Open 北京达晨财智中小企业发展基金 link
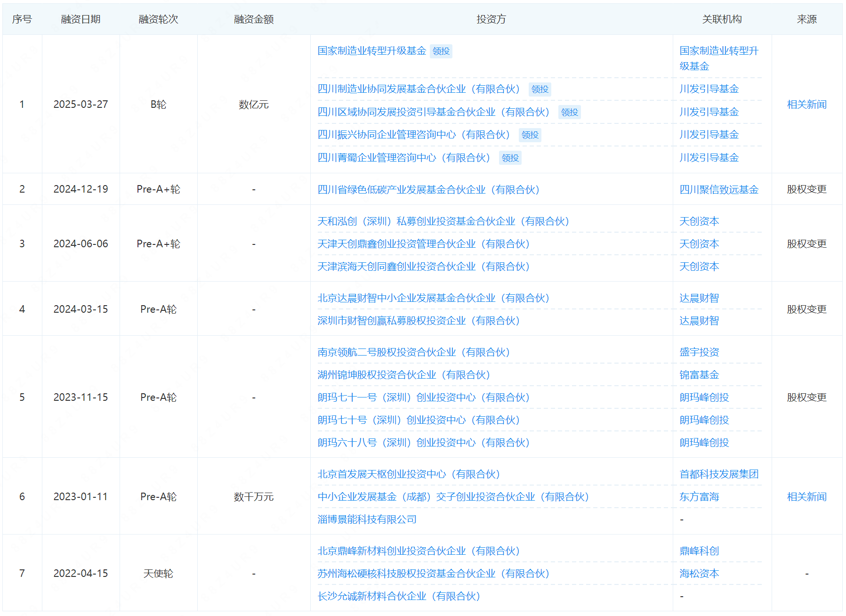Screen dimensions: 846x616 (x=434, y=298)
